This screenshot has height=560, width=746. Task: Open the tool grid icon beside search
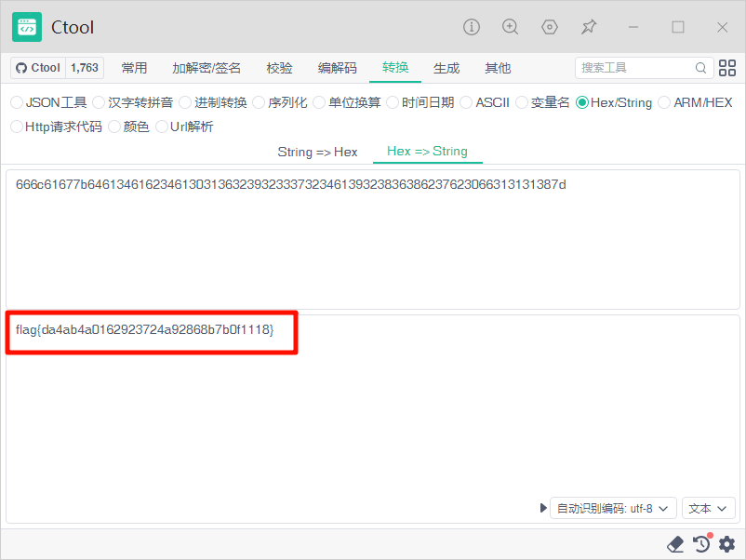tap(727, 68)
